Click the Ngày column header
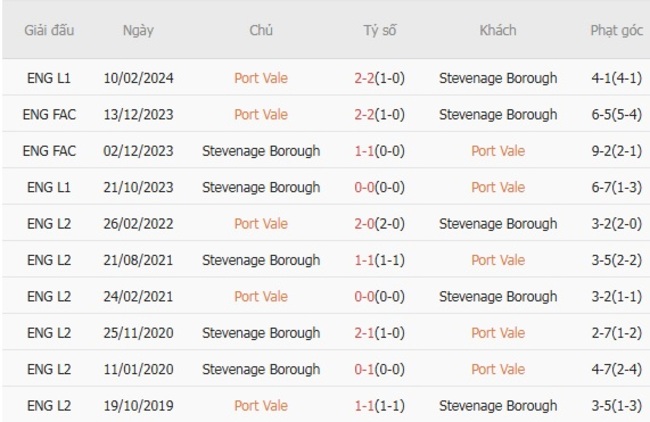 click(138, 30)
